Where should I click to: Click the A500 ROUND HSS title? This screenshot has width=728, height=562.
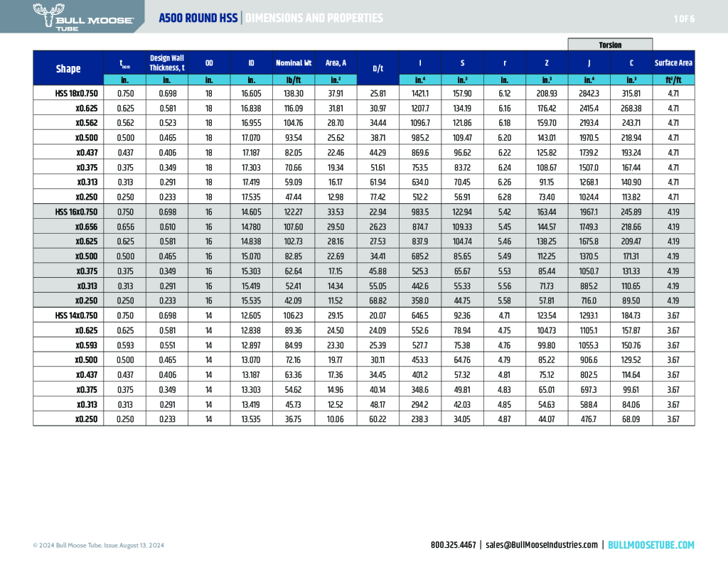[x=198, y=18]
